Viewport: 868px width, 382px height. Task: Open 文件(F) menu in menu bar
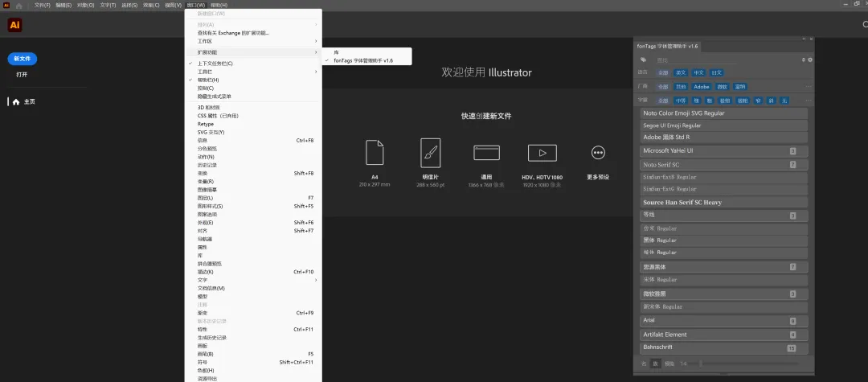click(x=42, y=5)
